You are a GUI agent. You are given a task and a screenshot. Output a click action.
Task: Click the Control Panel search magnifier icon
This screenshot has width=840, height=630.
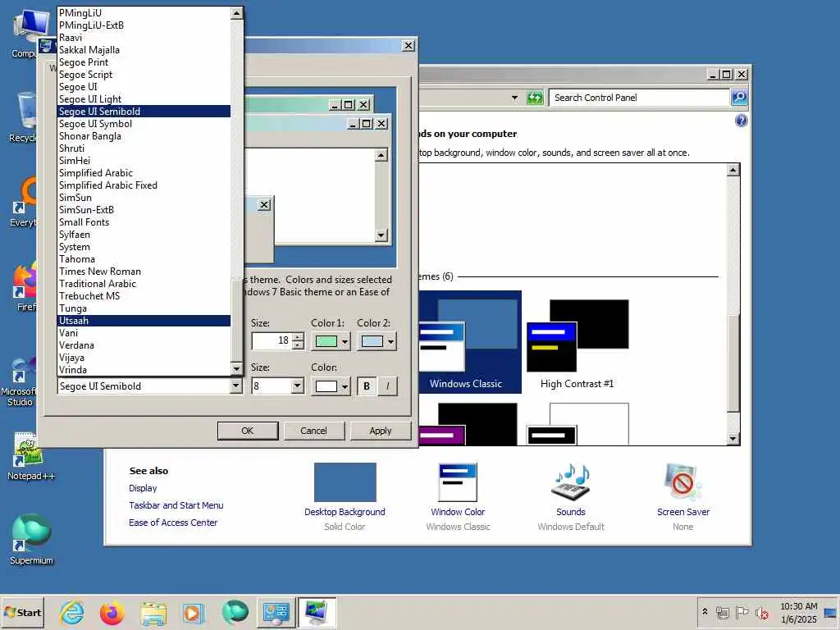tap(739, 98)
